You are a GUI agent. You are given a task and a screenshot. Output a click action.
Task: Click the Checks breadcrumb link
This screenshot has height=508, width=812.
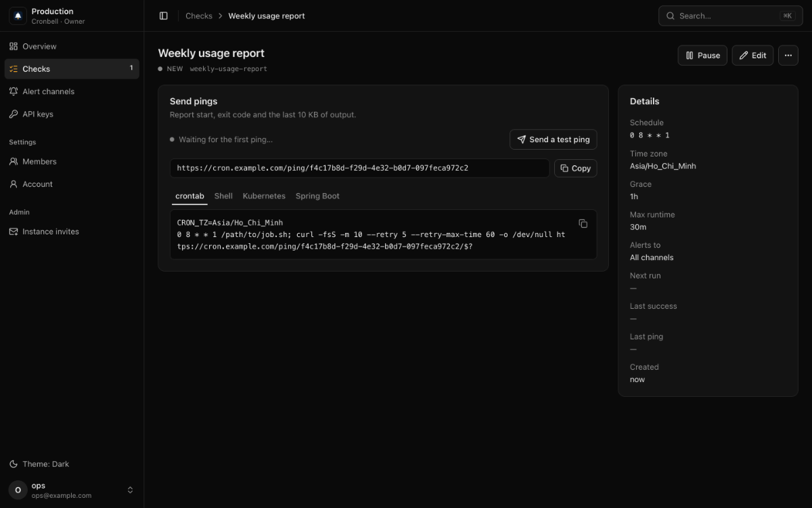pos(199,16)
